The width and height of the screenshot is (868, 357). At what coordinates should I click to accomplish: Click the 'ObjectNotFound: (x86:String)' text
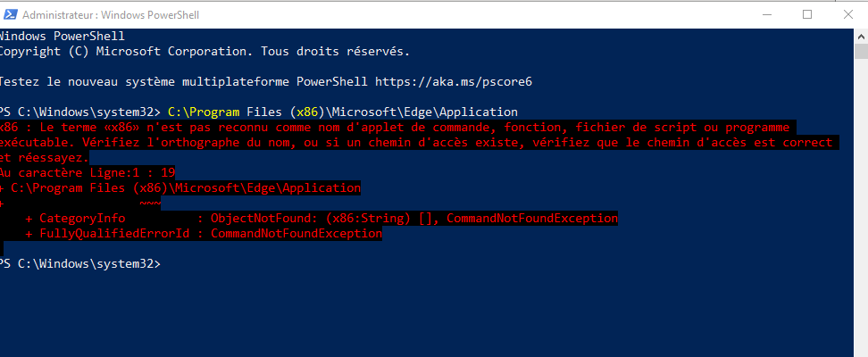tap(310, 219)
